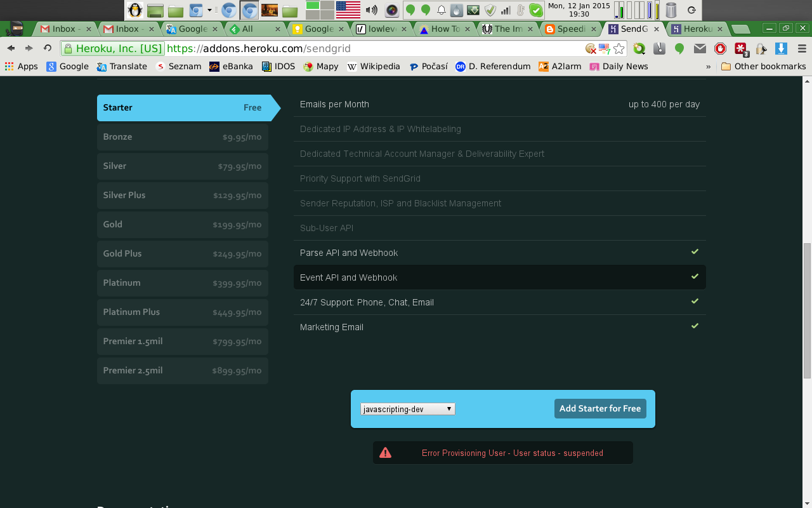Image resolution: width=812 pixels, height=508 pixels.
Task: Open the blue download arrow extension
Action: [782, 48]
